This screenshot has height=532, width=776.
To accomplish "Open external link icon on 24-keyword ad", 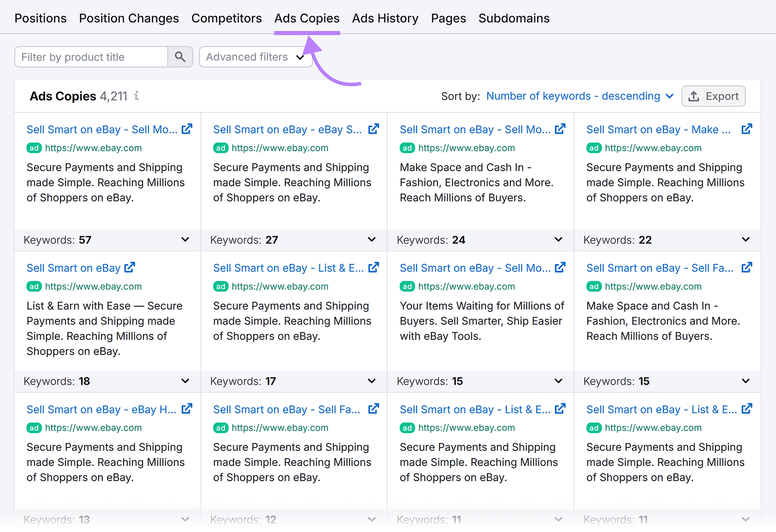I will click(560, 129).
